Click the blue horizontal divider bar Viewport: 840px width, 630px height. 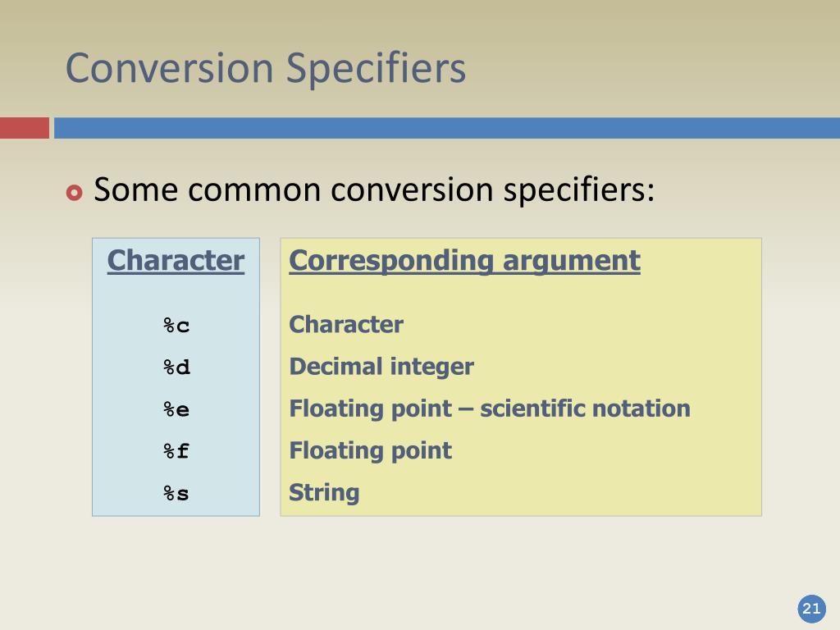coord(447,128)
